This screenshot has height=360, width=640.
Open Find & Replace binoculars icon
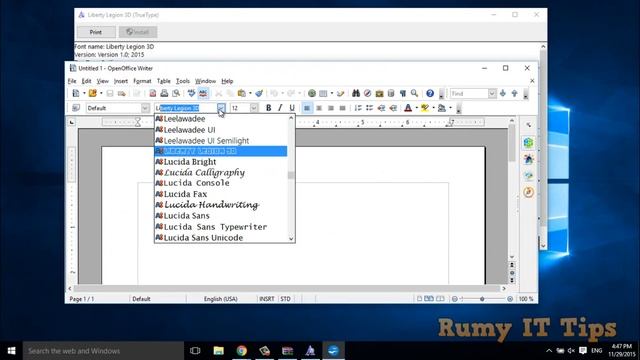point(356,93)
